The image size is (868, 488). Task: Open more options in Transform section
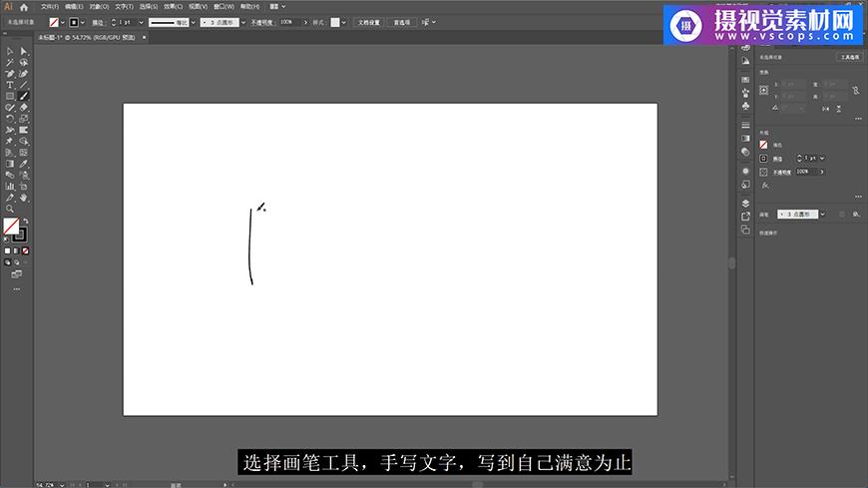coord(858,119)
